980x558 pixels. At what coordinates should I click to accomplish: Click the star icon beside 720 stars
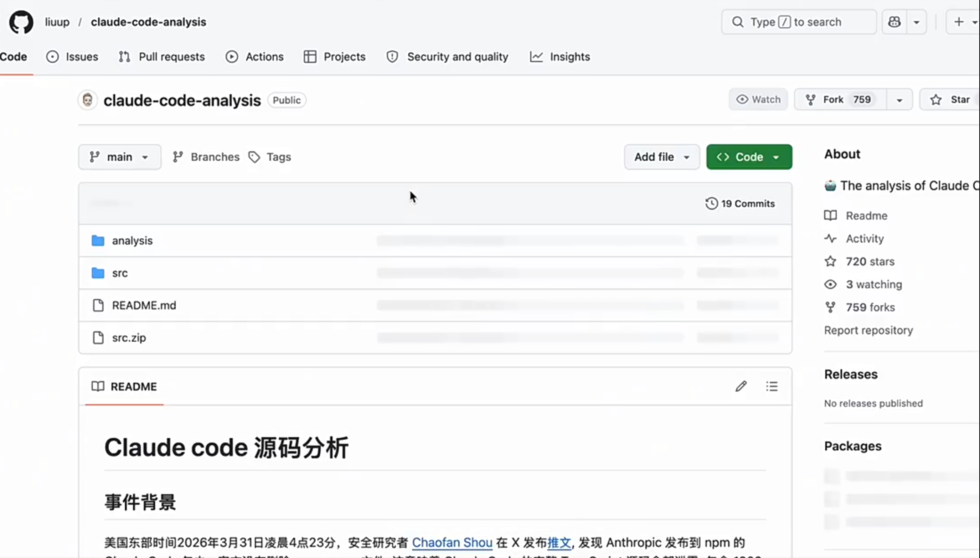[831, 262]
